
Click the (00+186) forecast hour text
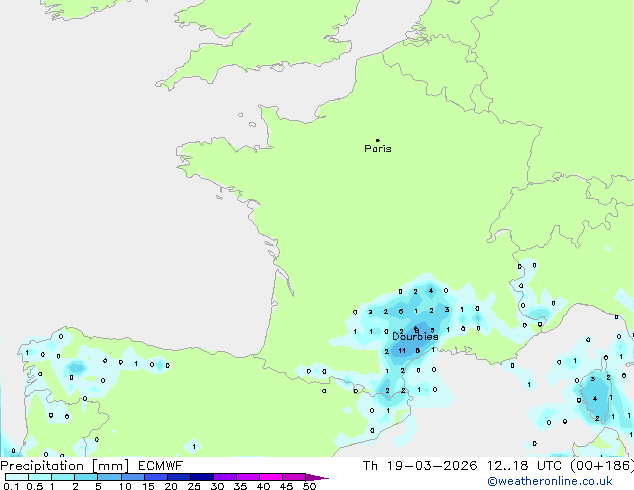pos(602,466)
